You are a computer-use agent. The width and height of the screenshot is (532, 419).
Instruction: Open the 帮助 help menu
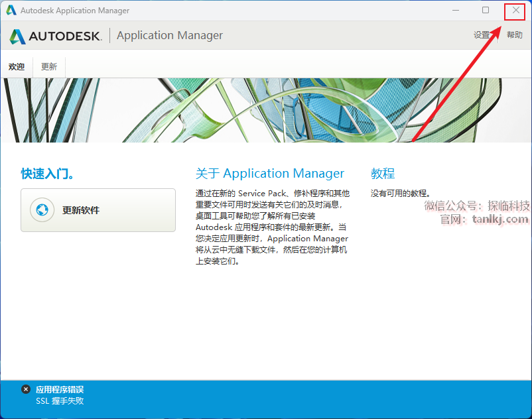point(514,35)
